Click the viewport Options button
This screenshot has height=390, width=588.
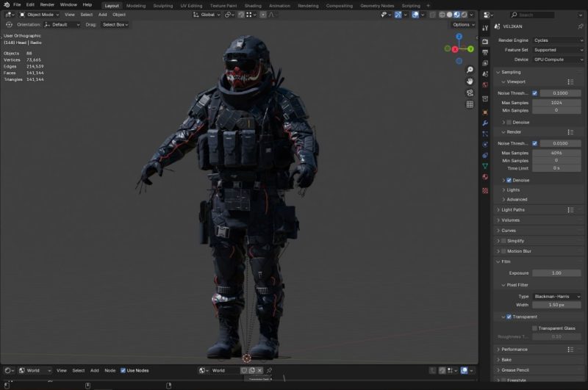pos(462,24)
